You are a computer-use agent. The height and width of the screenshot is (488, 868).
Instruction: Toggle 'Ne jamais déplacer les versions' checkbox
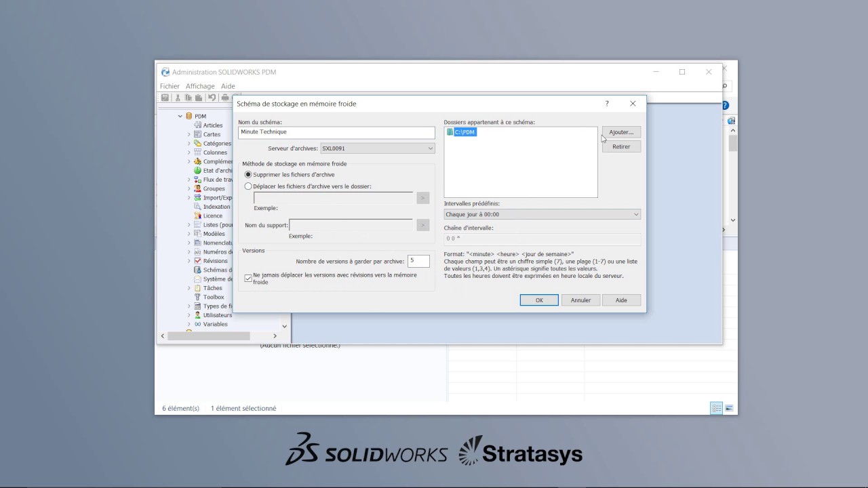pyautogui.click(x=248, y=278)
